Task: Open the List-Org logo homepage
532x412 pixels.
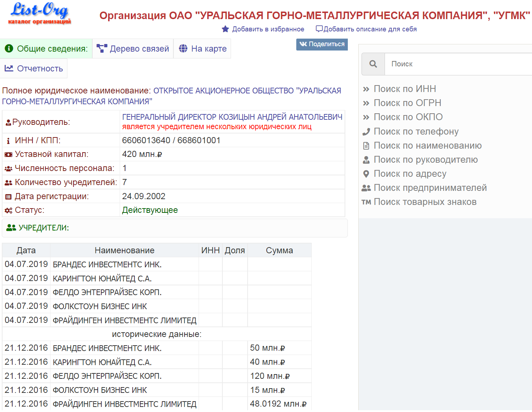Action: [40, 13]
